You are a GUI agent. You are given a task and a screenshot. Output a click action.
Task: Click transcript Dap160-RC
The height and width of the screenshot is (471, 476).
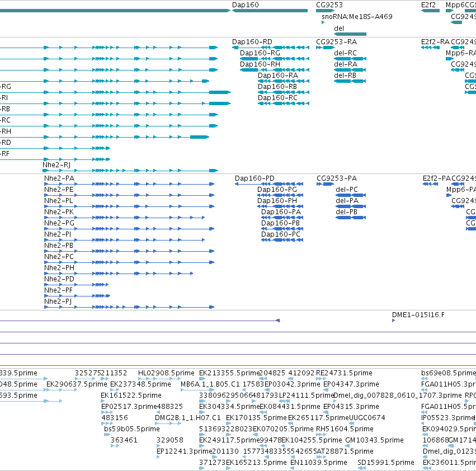[277, 98]
